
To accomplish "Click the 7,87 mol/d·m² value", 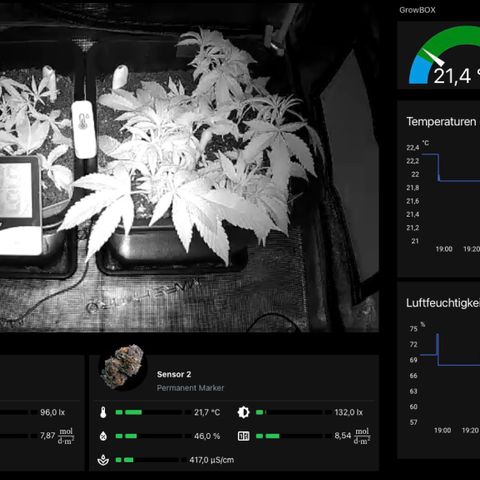I will pos(57,436).
